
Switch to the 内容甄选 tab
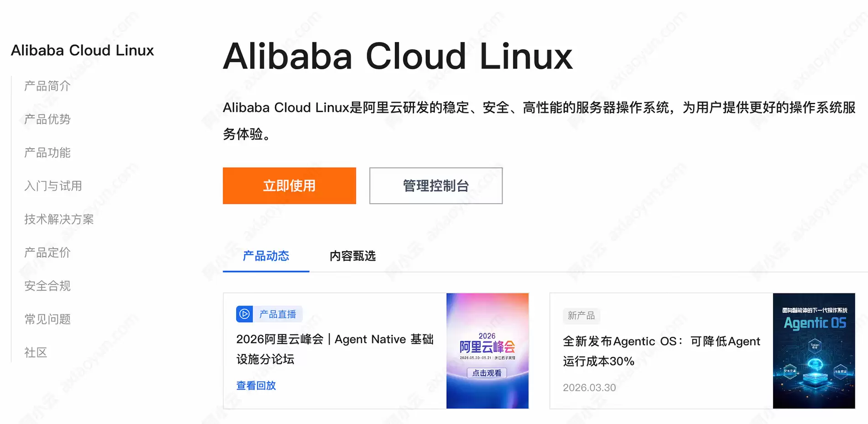353,256
